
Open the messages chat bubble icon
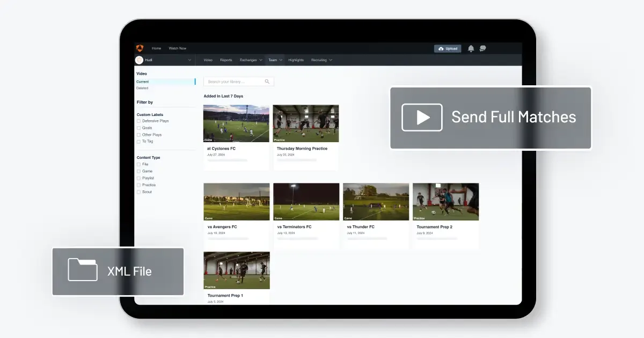[482, 48]
